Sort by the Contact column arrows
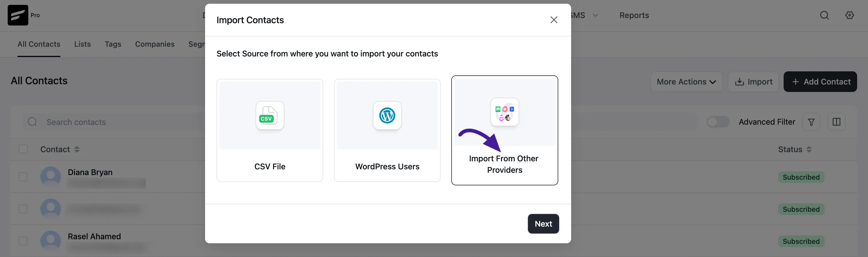The height and width of the screenshot is (257, 868). pos(77,149)
